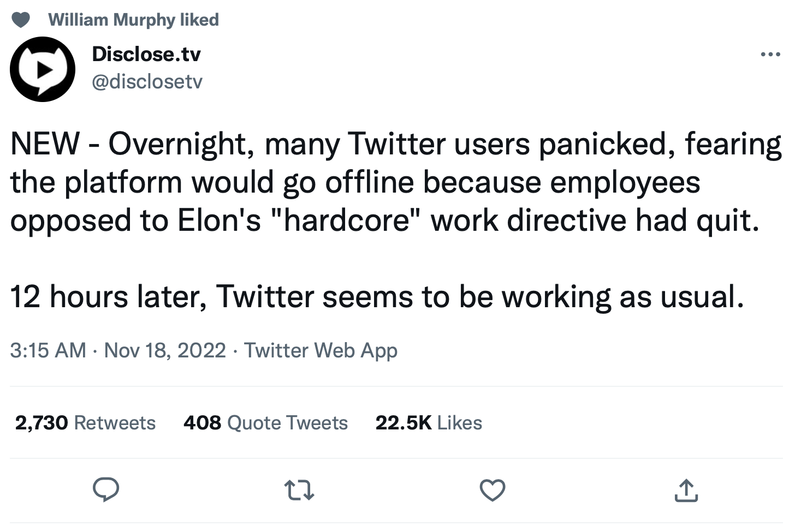Click the Disclose.tv profile avatar
This screenshot has width=801, height=532.
(43, 69)
